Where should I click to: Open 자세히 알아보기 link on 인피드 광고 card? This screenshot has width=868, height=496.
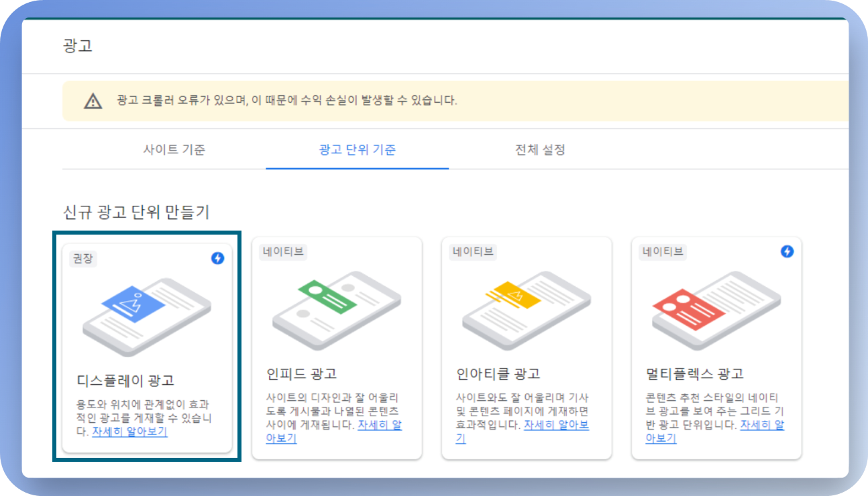(x=334, y=432)
